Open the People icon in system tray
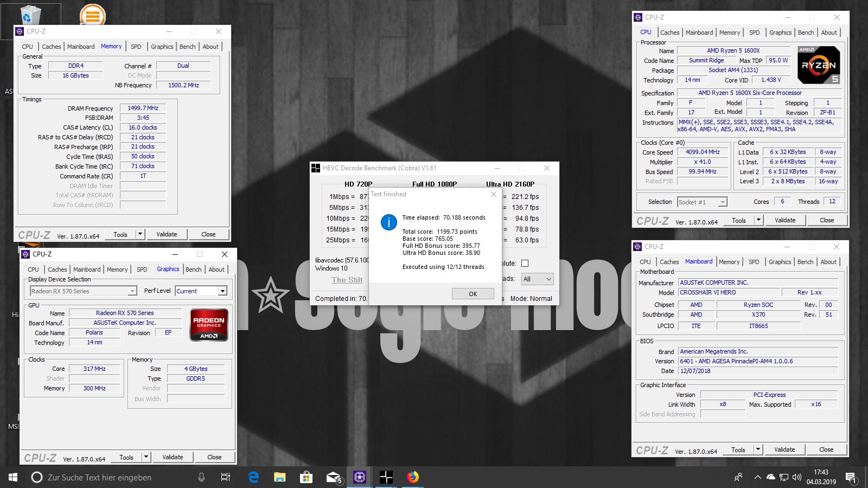The height and width of the screenshot is (488, 868). (x=738, y=477)
